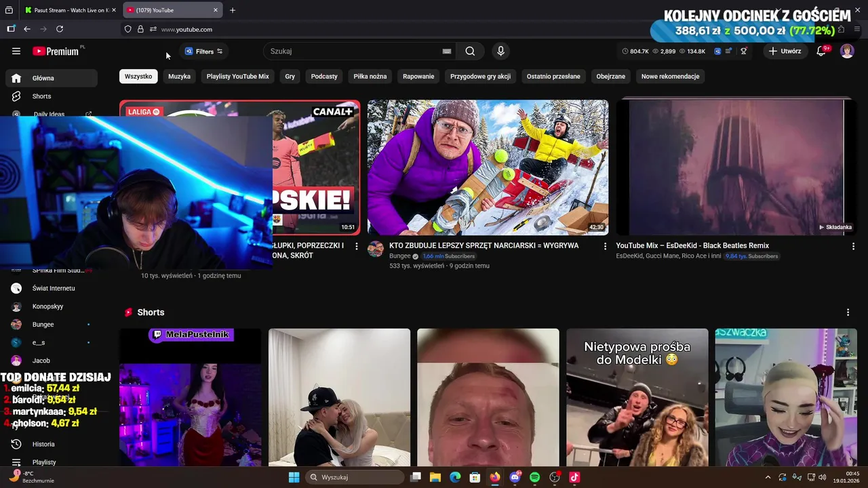The width and height of the screenshot is (868, 488).
Task: Open the Bungee channel name link
Action: (399, 256)
